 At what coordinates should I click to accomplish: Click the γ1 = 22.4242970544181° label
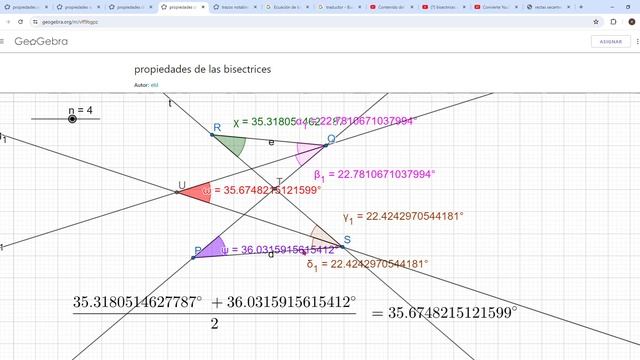(x=403, y=216)
